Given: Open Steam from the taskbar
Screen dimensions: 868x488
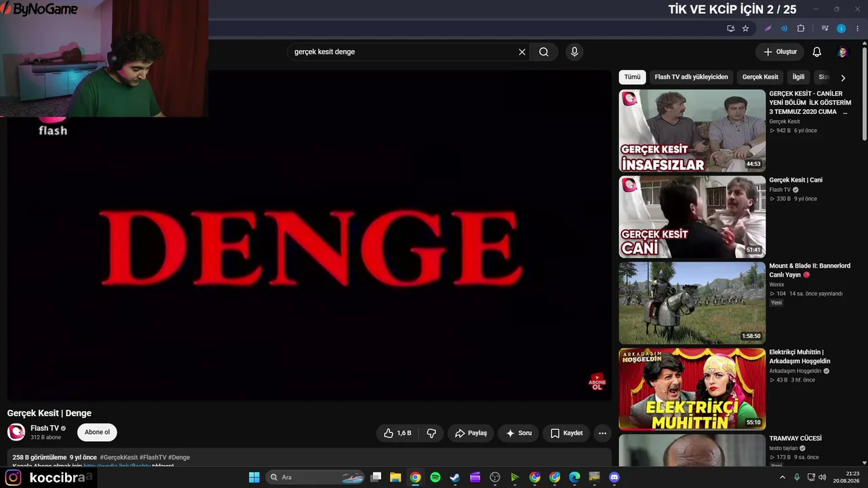Looking at the screenshot, I should (455, 477).
